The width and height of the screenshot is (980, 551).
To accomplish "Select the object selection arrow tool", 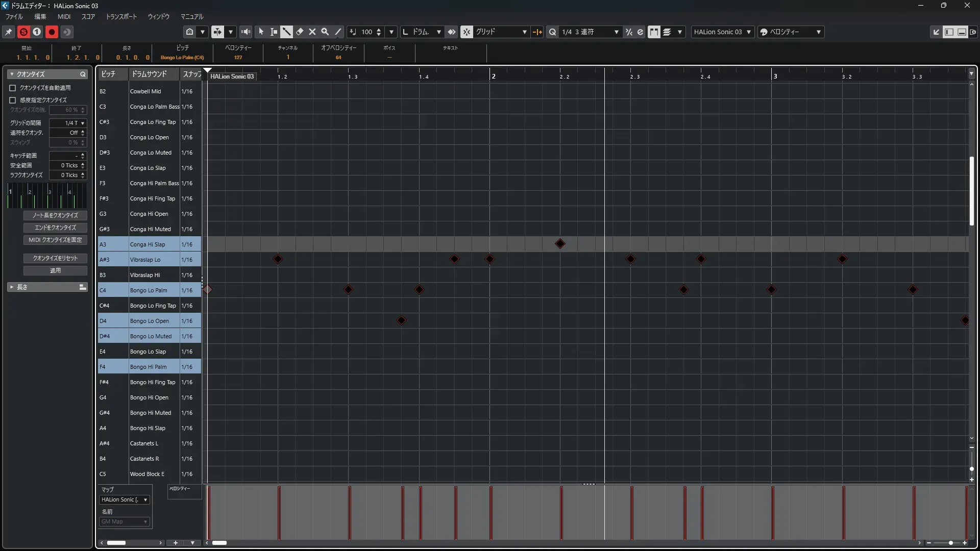I will pyautogui.click(x=261, y=32).
